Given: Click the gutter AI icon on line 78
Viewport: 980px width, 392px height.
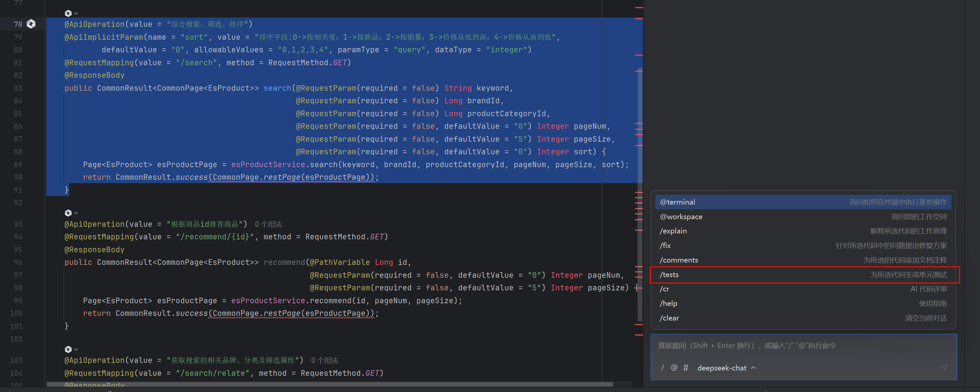Looking at the screenshot, I should click(x=31, y=24).
